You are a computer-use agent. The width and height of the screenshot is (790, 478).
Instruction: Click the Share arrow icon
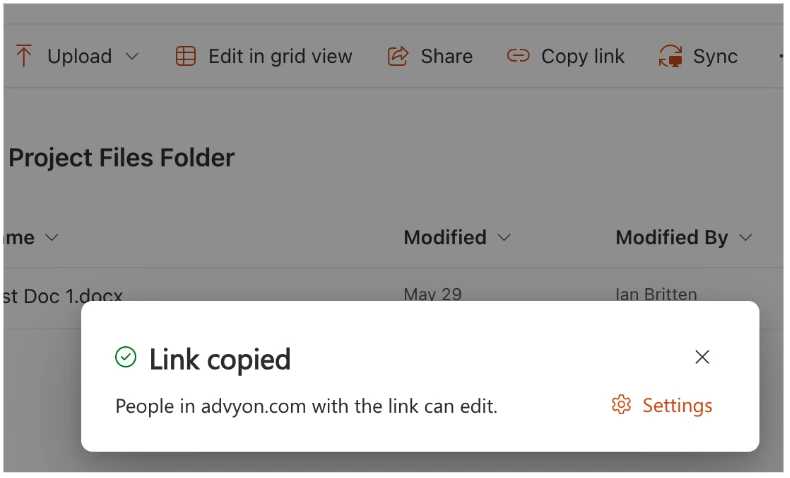(x=398, y=56)
